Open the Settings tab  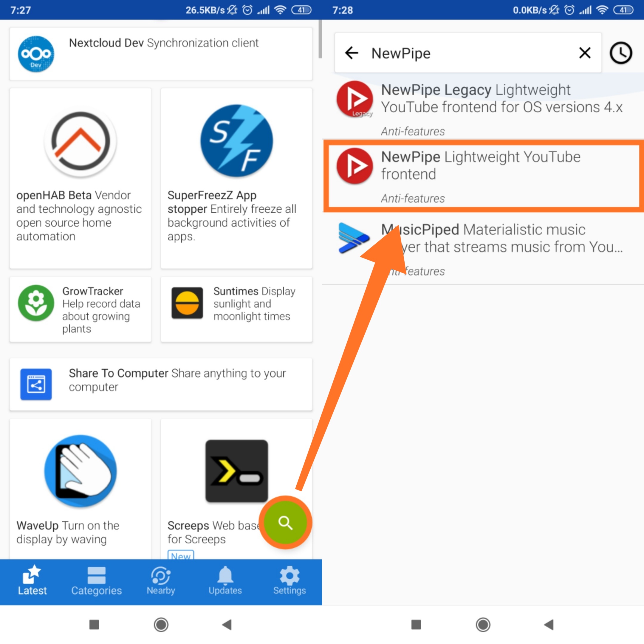pos(289,582)
